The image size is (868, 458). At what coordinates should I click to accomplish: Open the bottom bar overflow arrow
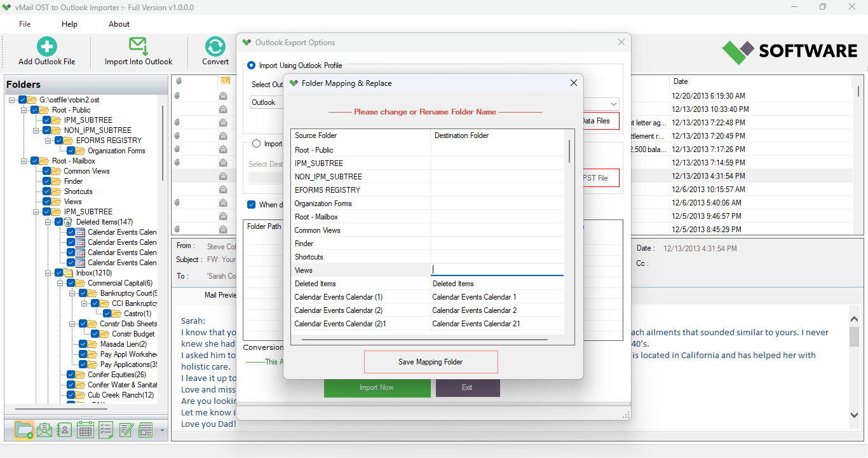coord(162,431)
